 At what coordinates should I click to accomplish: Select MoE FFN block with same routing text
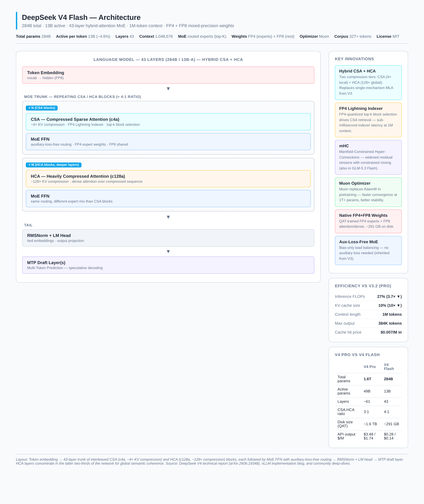click(x=168, y=199)
